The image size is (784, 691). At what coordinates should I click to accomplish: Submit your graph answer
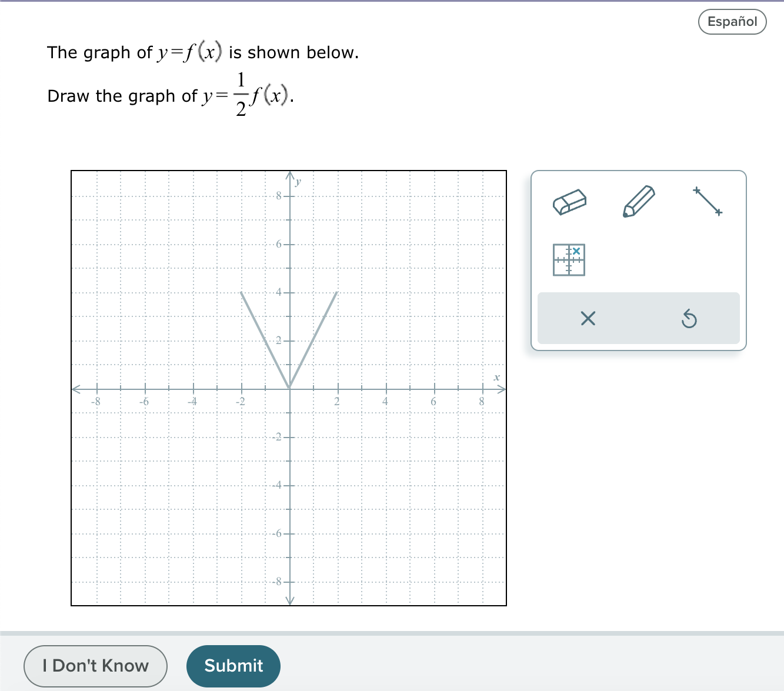click(x=233, y=666)
